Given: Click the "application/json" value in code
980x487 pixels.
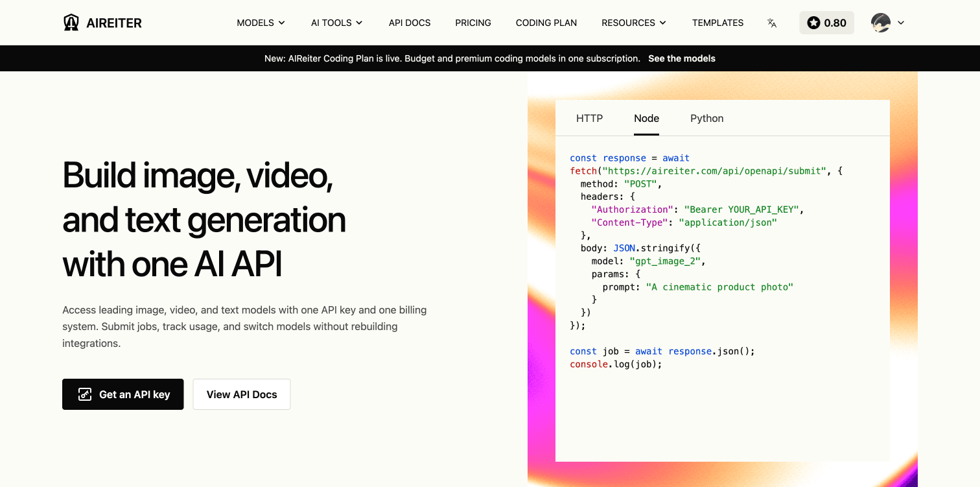Looking at the screenshot, I should (728, 222).
